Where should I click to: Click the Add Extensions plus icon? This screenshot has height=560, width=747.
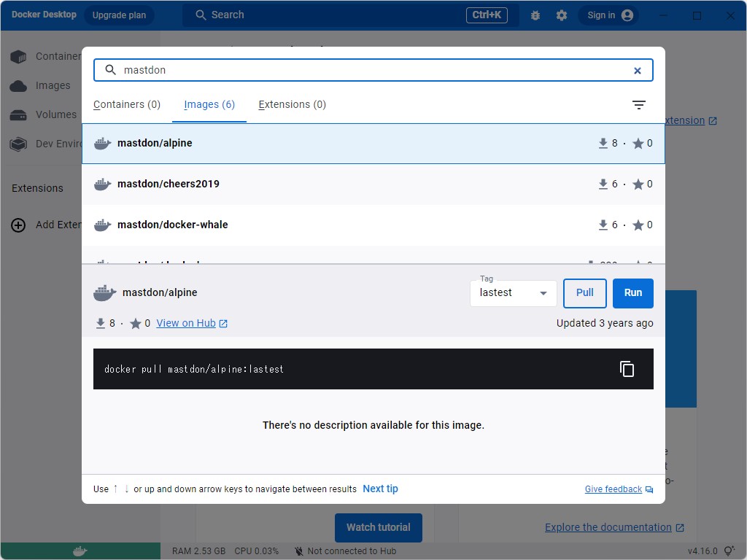tap(18, 225)
